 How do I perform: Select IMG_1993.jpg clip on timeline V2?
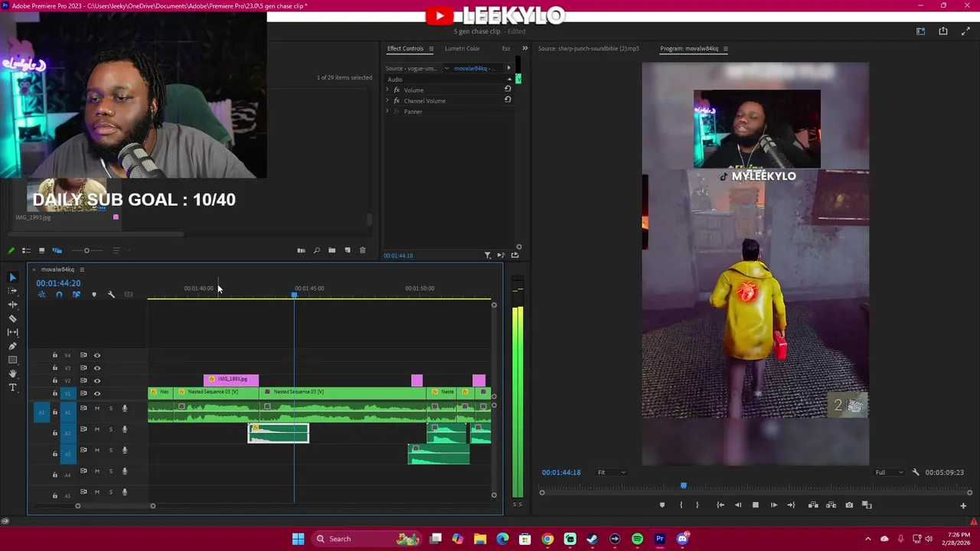tap(231, 380)
